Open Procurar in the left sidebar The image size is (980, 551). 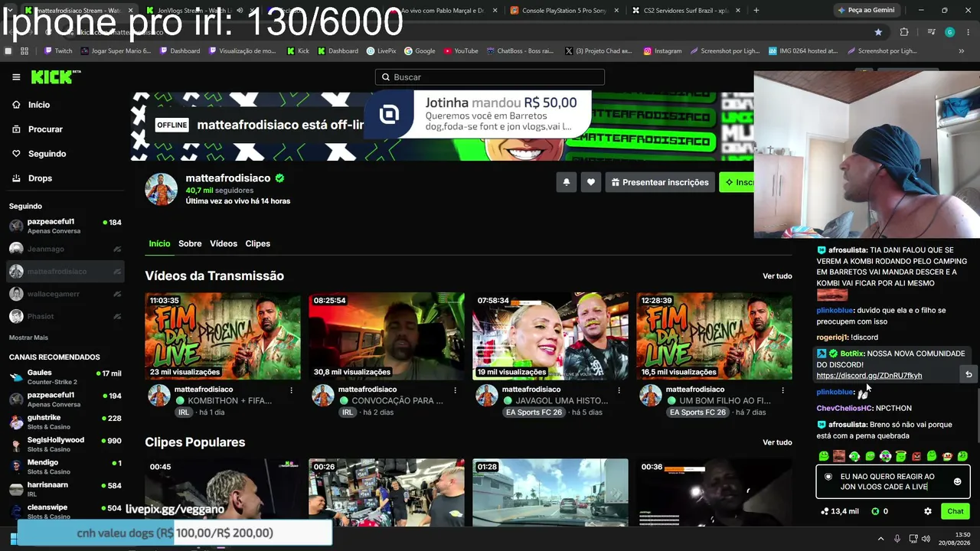click(x=45, y=129)
